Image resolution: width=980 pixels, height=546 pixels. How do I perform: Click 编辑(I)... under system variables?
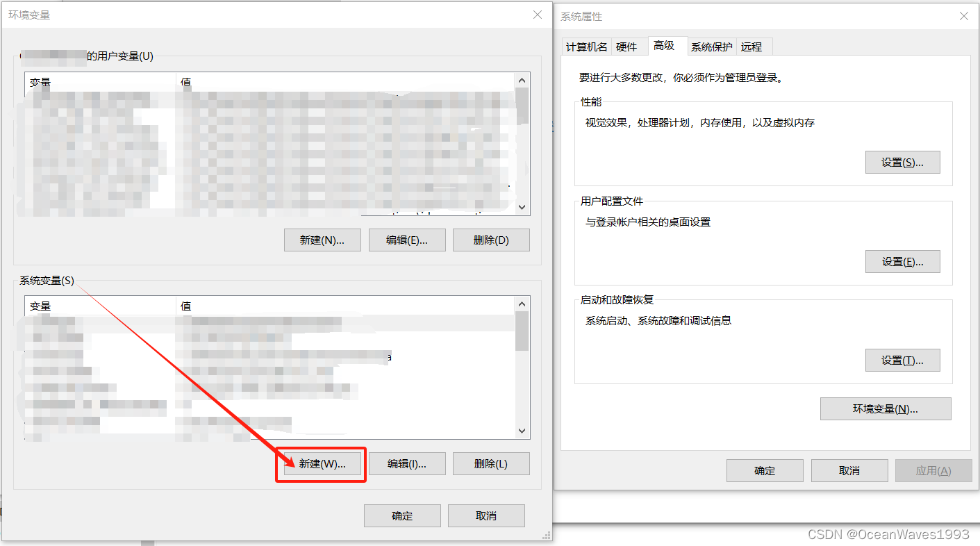pyautogui.click(x=407, y=464)
